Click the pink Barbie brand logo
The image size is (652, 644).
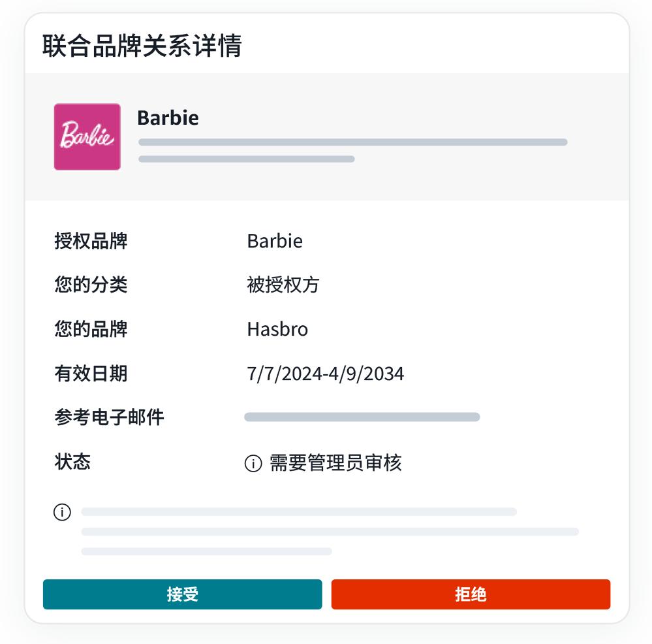87,137
